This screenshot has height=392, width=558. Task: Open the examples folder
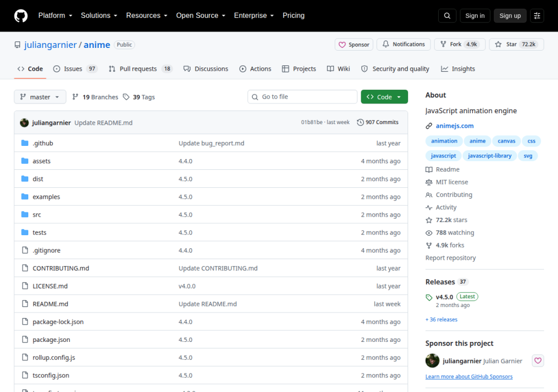pos(46,197)
